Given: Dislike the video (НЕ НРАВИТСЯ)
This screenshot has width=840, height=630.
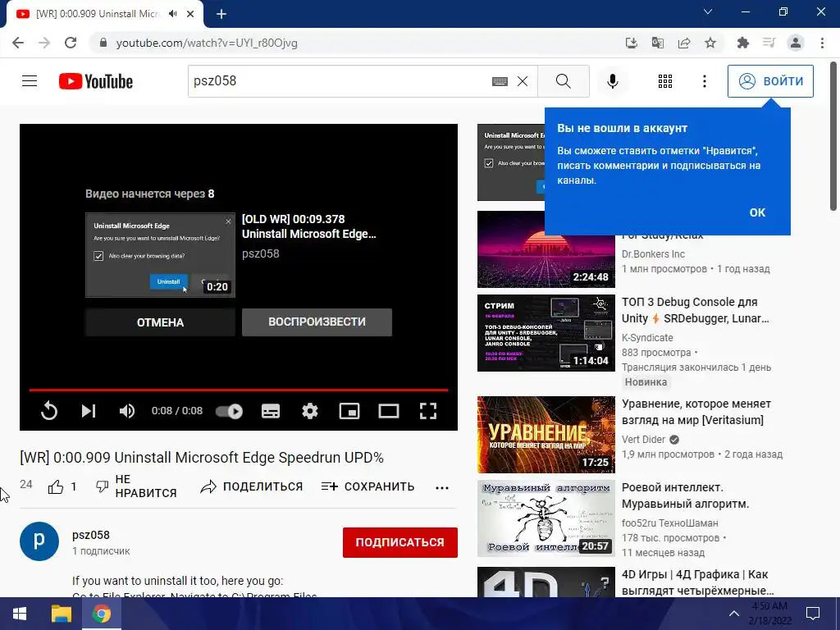Looking at the screenshot, I should click(135, 486).
